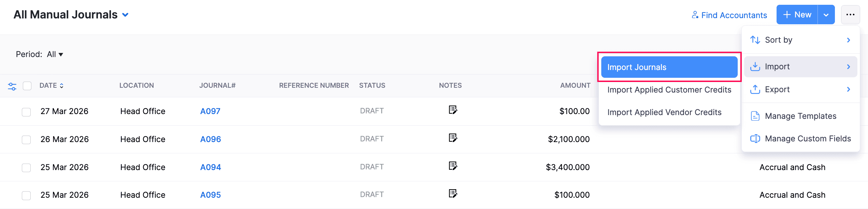Open the Period filter dropdown
The height and width of the screenshot is (209, 868).
[x=56, y=54]
